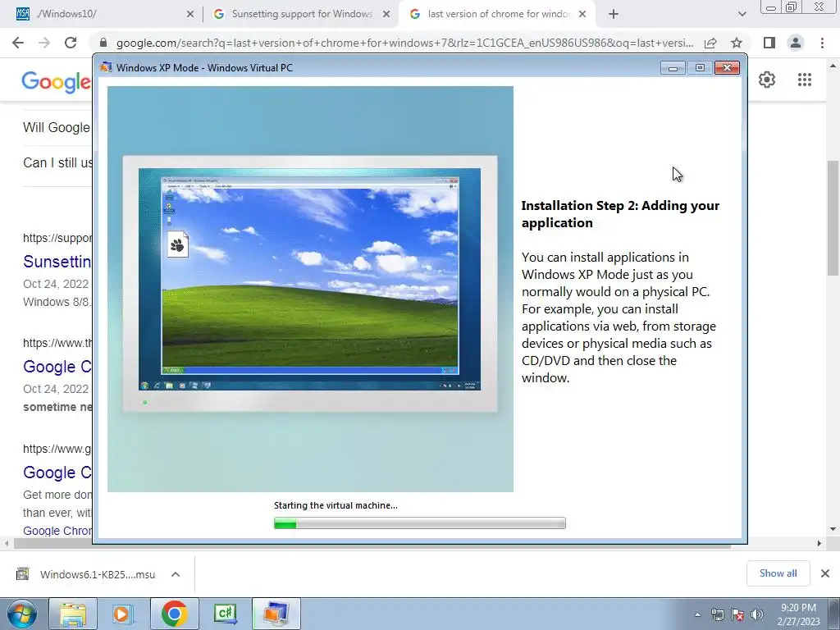Viewport: 840px width, 630px height.
Task: Click the Google Chrom sitelink
Action: (57, 531)
